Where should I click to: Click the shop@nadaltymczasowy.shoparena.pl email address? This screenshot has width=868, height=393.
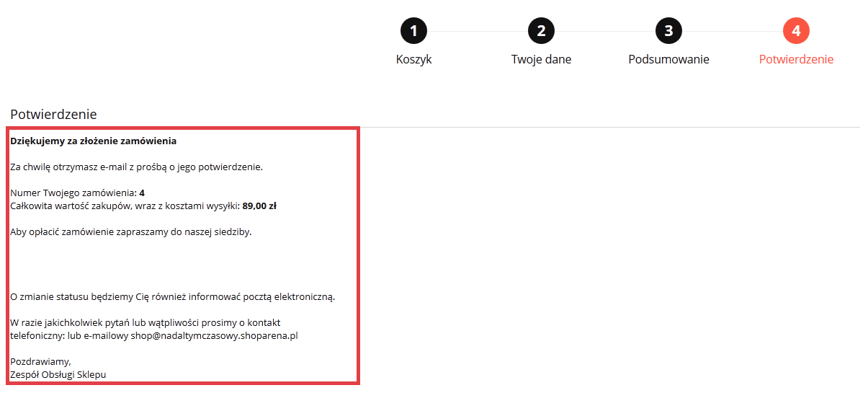(214, 336)
